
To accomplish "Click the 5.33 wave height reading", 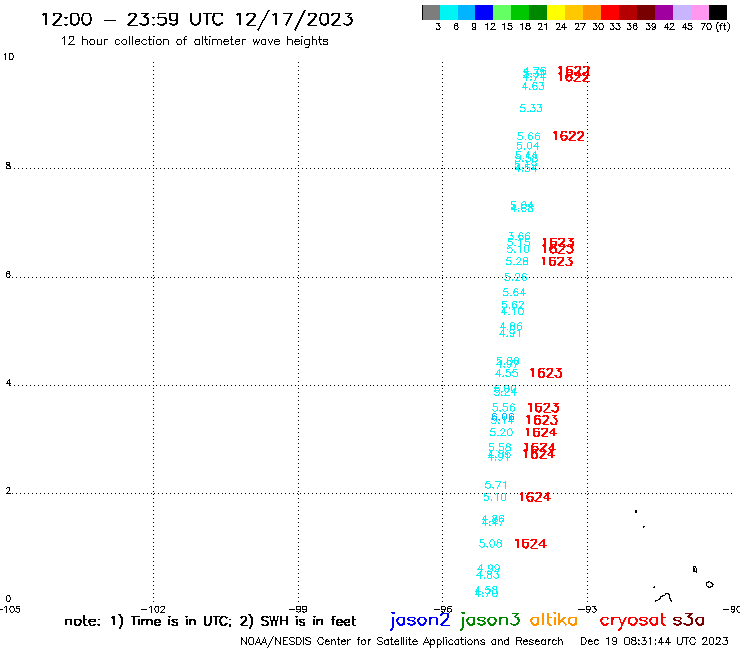I will [531, 109].
